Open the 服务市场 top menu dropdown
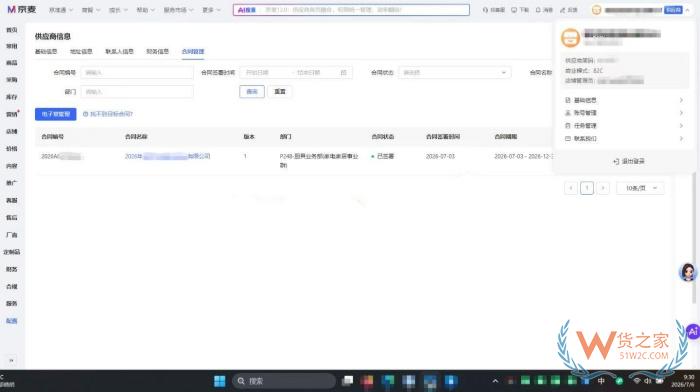This screenshot has height=392, width=700. pos(178,10)
